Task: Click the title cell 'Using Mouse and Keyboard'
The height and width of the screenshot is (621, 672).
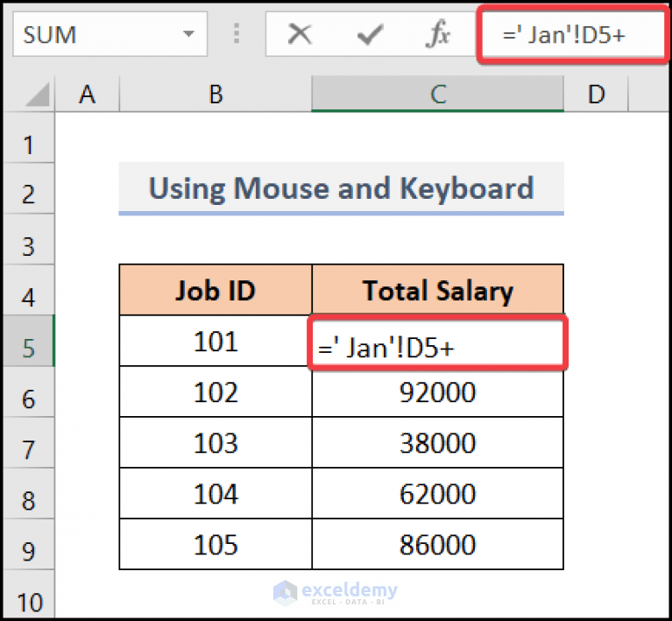Action: pos(341,188)
